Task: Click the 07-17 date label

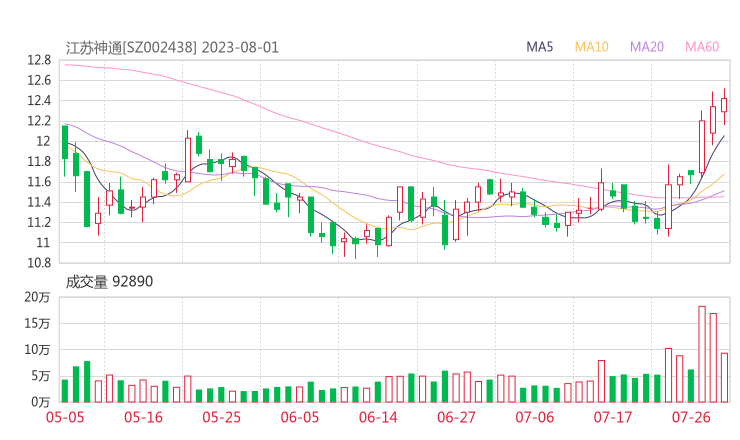Action: pyautogui.click(x=613, y=417)
